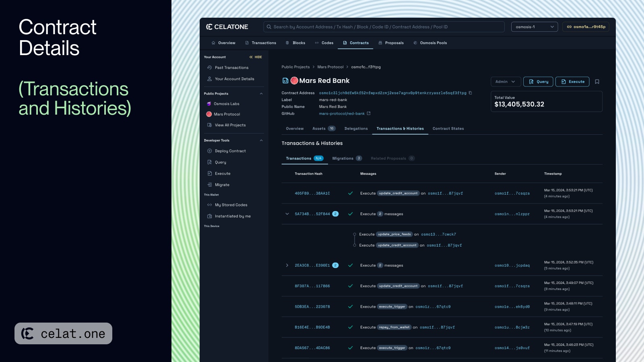Image resolution: width=644 pixels, height=362 pixels.
Task: Open transaction hash 8F307A...117866
Action: 312,286
